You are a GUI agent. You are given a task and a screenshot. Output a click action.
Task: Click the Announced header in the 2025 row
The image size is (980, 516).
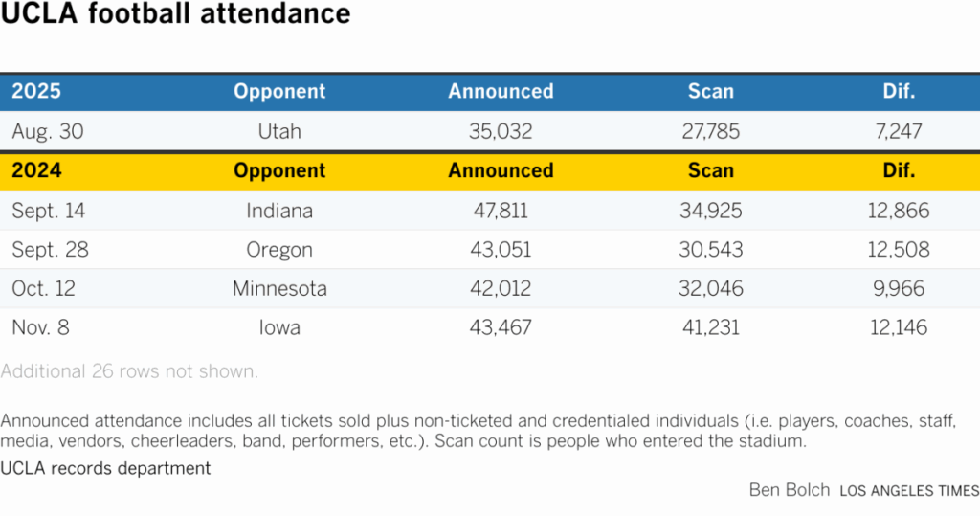point(501,92)
